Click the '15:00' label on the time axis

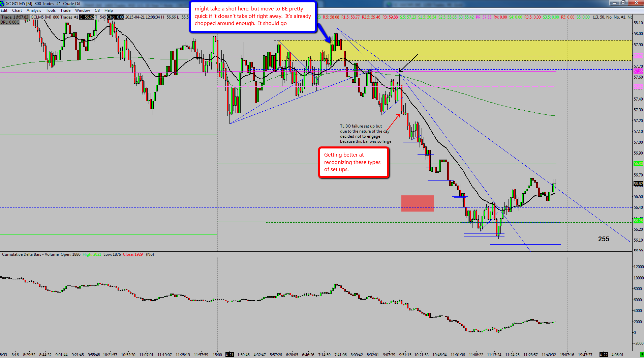click(217, 355)
